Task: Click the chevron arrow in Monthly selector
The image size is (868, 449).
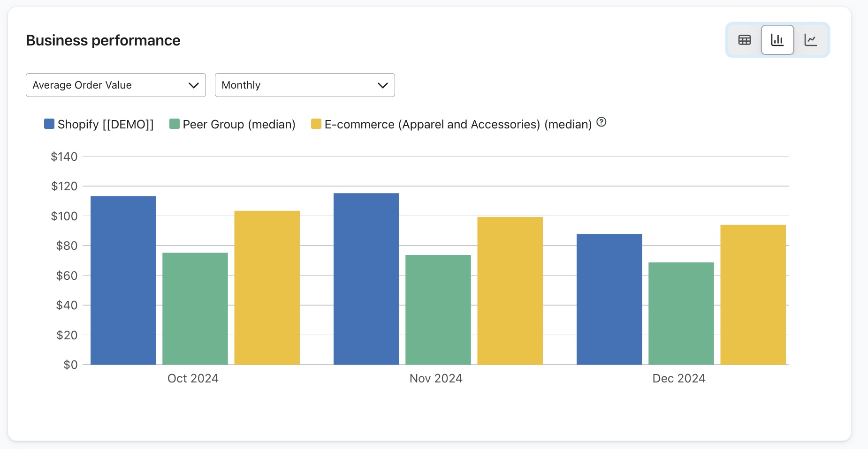Action: pyautogui.click(x=382, y=85)
